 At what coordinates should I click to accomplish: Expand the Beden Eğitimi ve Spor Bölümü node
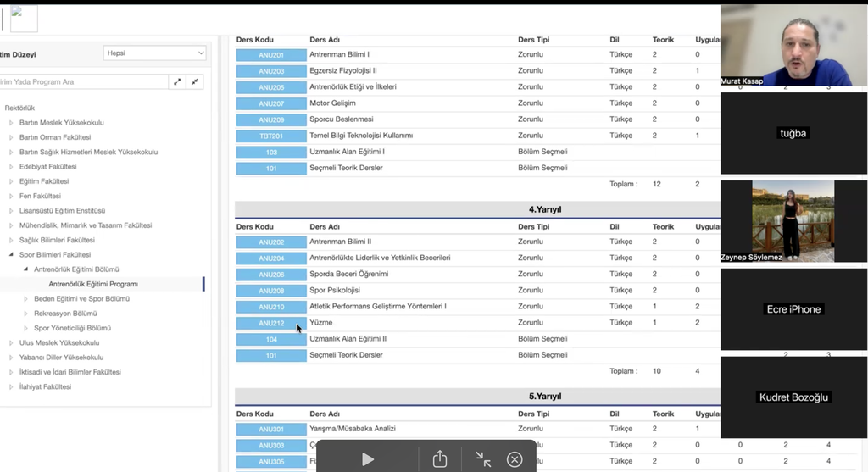pyautogui.click(x=26, y=298)
